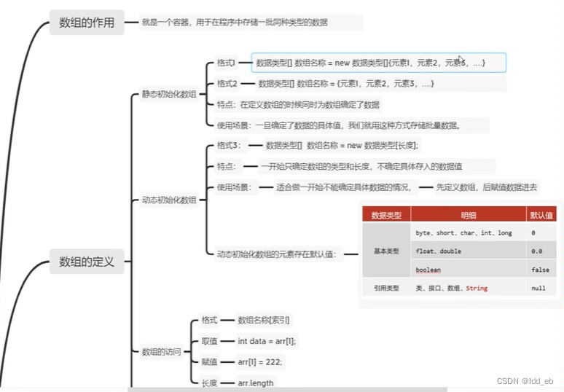Select the 数组名称 = {元素1，元素2...} syntax node
The height and width of the screenshot is (392, 564).
coord(380,84)
